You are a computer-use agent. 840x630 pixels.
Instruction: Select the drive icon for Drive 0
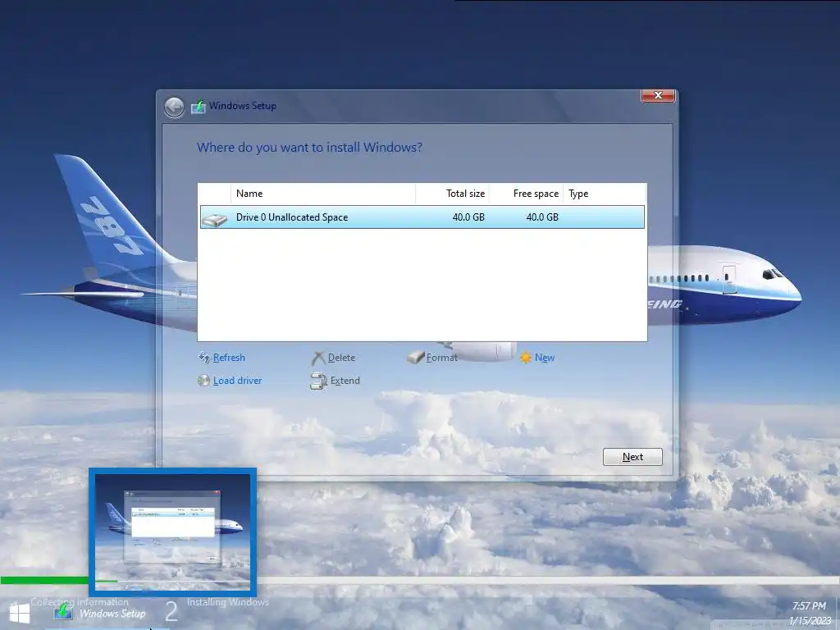[x=215, y=218]
